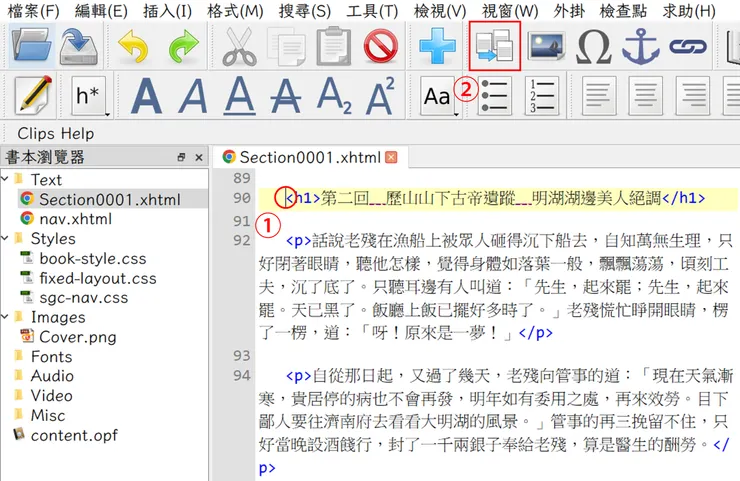
Task: Click the Paste clipboard icon
Action: point(334,46)
